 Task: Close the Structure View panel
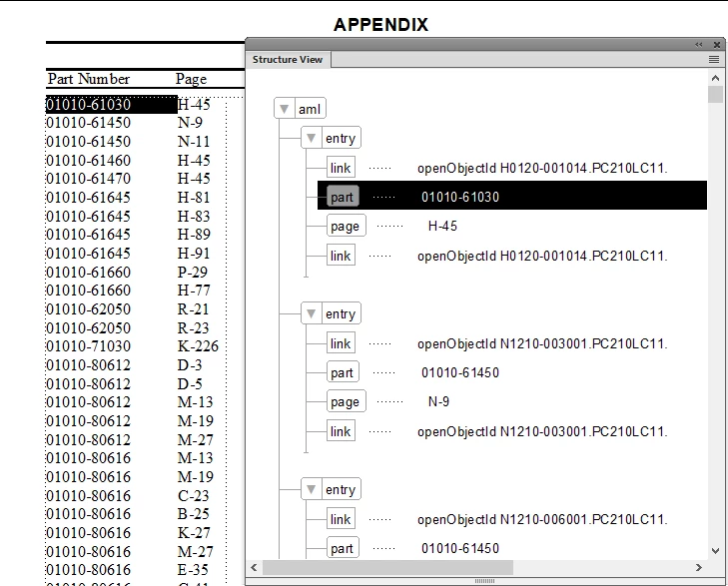click(x=717, y=45)
